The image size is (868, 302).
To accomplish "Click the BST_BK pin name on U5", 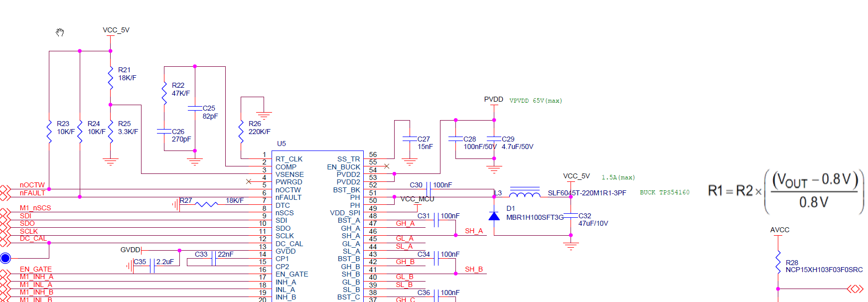I will click(x=346, y=190).
